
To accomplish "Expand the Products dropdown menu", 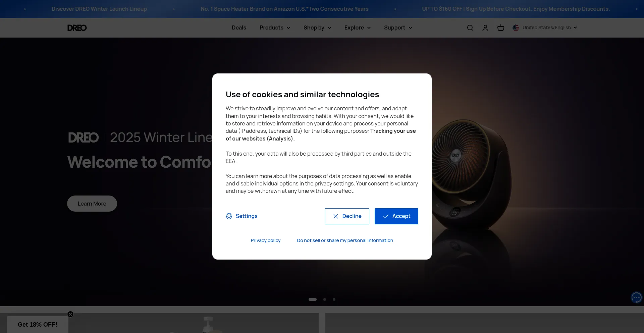I will 275,28.
